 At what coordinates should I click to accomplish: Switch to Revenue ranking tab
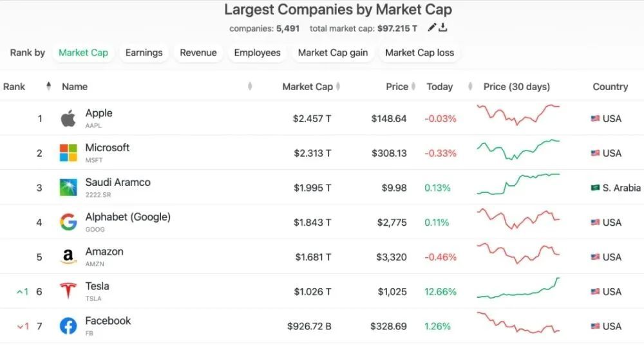point(198,53)
